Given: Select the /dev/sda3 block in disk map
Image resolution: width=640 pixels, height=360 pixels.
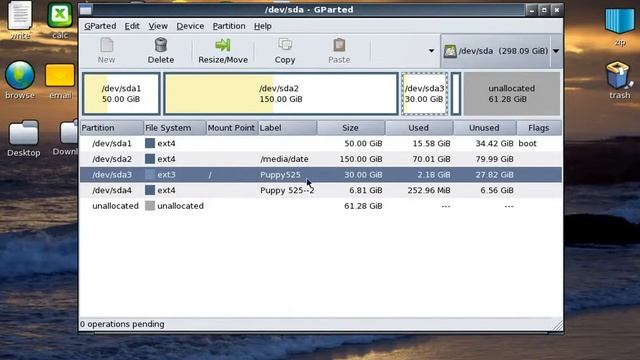Looking at the screenshot, I should tap(424, 94).
